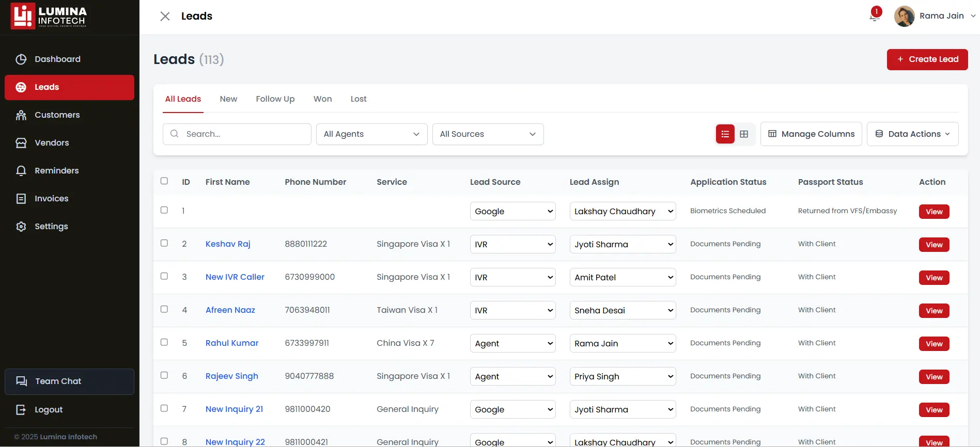Click Rama Jain profile avatar
Image resolution: width=980 pixels, height=447 pixels.
coord(904,16)
